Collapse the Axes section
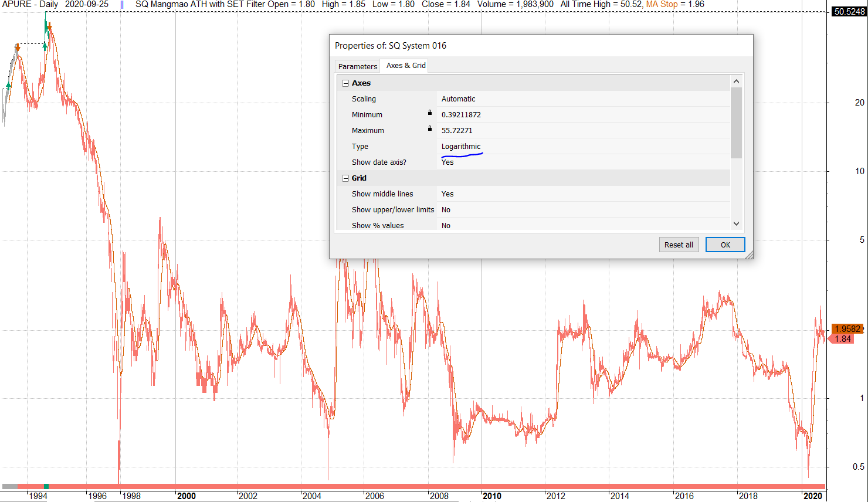 click(345, 83)
